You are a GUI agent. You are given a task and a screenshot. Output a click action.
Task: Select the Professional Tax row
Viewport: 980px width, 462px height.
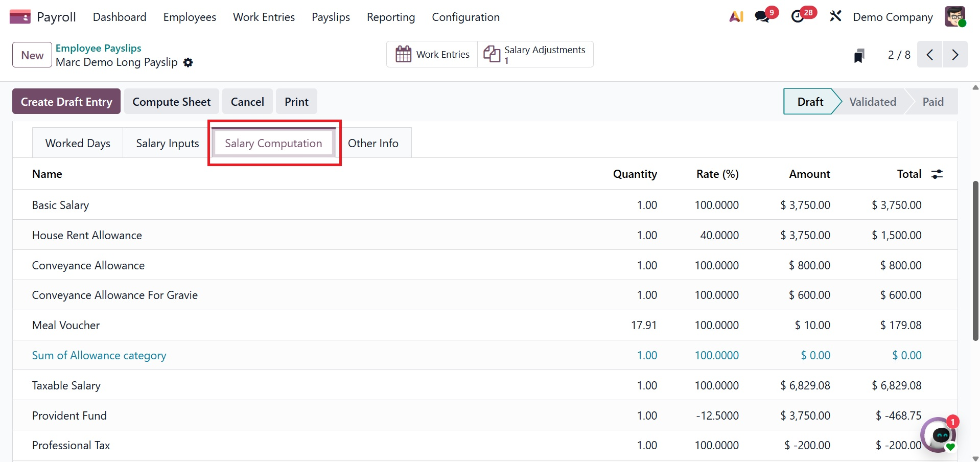pyautogui.click(x=485, y=446)
